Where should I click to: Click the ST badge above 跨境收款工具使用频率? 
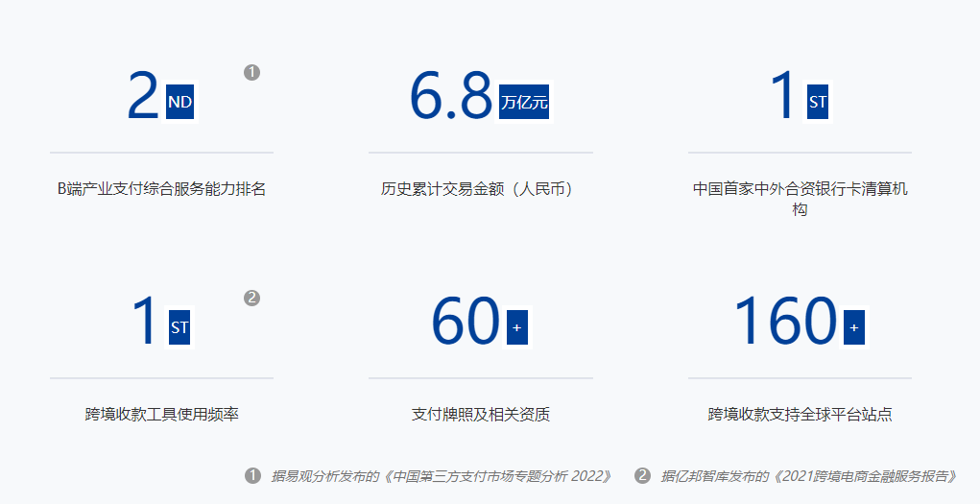179,327
